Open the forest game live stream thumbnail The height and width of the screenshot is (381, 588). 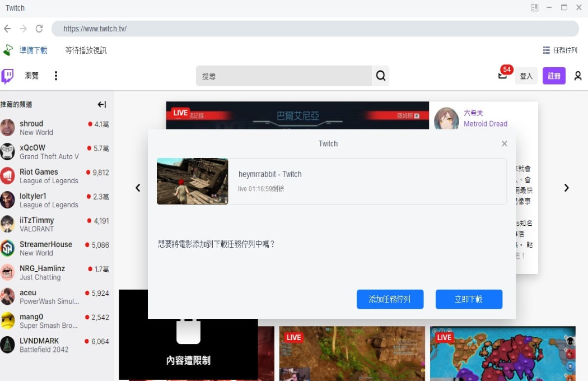click(352, 354)
